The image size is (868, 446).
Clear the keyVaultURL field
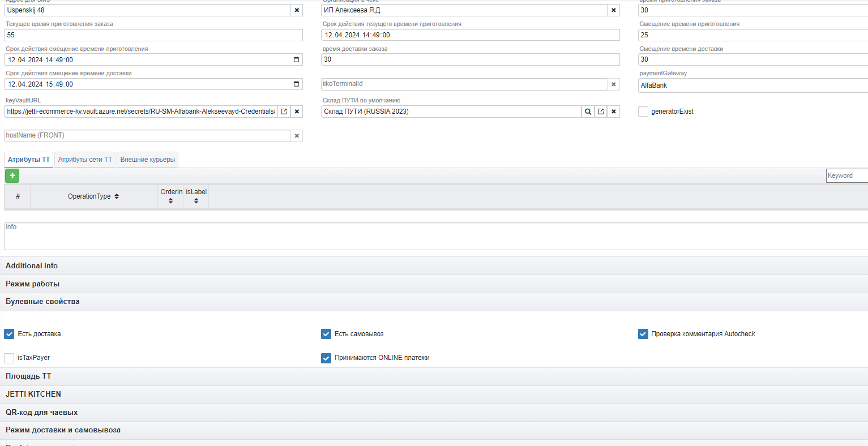(x=297, y=111)
